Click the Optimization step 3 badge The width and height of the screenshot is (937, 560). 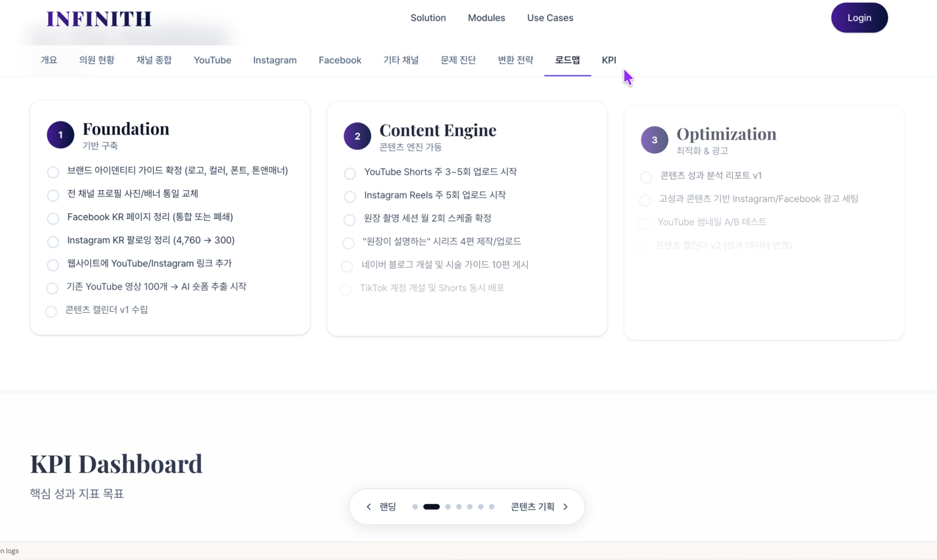(654, 140)
